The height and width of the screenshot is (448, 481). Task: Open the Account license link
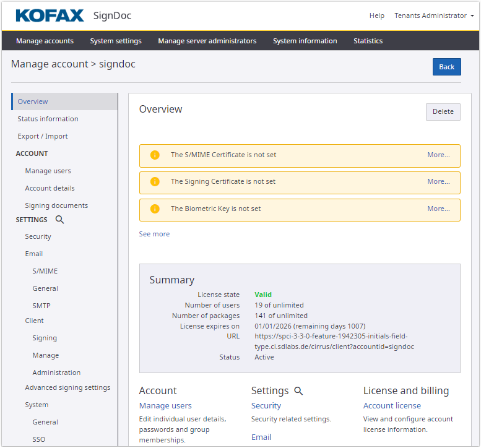[392, 406]
